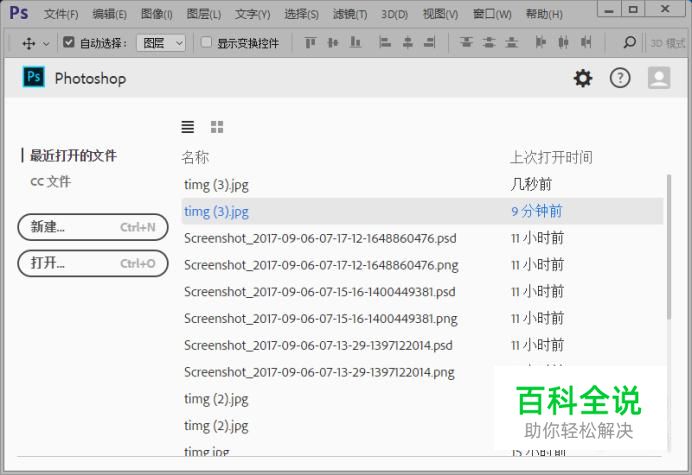Click the Align horizontal centers icon

point(408,42)
